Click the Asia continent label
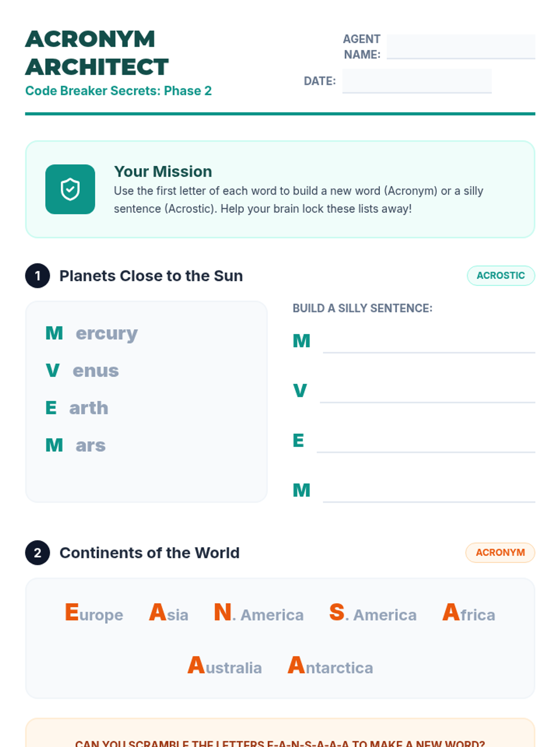 (x=168, y=613)
